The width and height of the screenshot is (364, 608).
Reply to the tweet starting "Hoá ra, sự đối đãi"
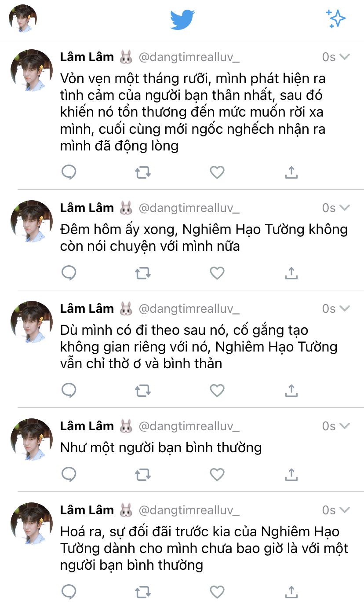pos(69,592)
